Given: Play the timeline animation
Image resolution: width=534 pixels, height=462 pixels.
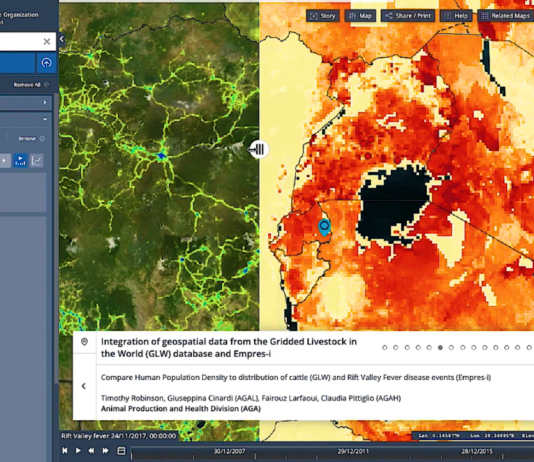Looking at the screenshot, I should click(78, 450).
